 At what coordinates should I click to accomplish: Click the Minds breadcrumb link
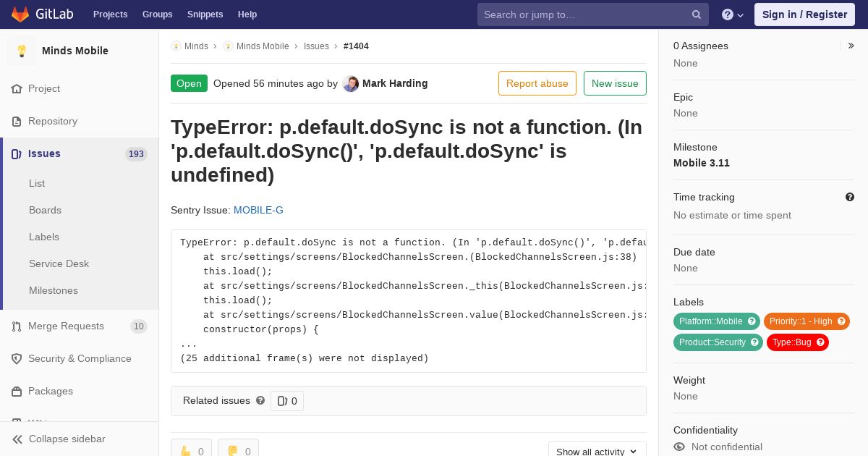pos(196,46)
